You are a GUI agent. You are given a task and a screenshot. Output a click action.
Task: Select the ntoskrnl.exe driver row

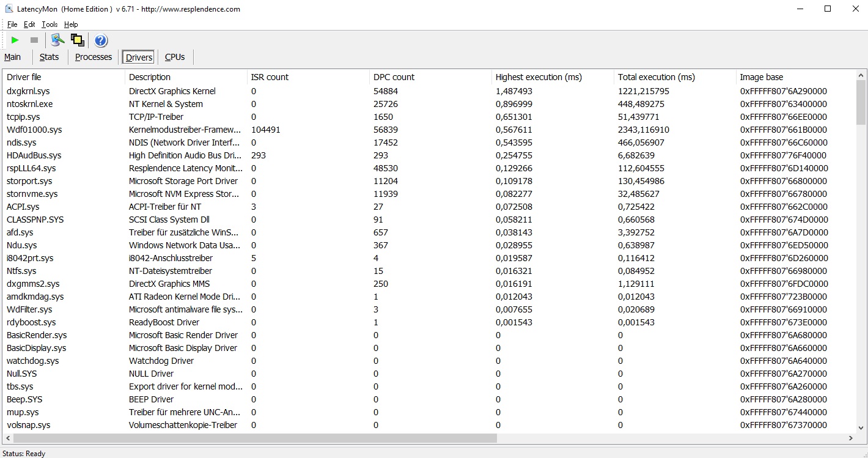pyautogui.click(x=429, y=104)
